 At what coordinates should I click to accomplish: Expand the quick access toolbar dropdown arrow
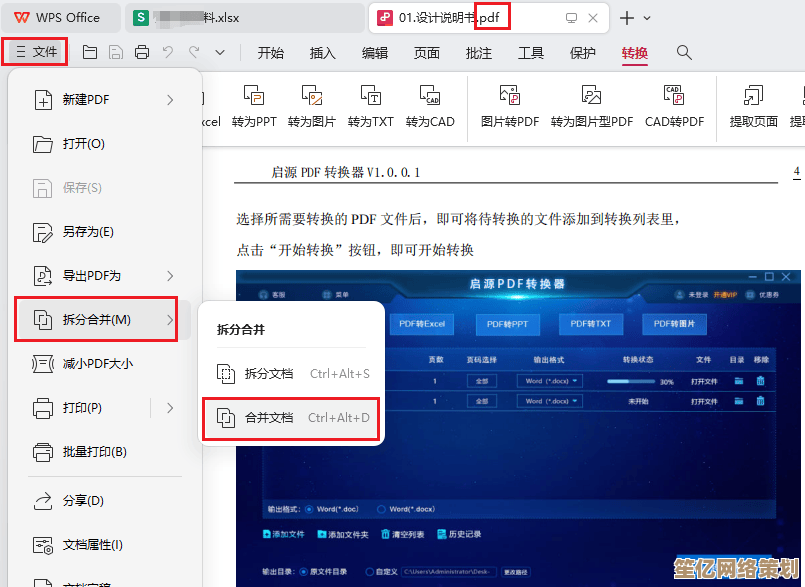tap(220, 52)
